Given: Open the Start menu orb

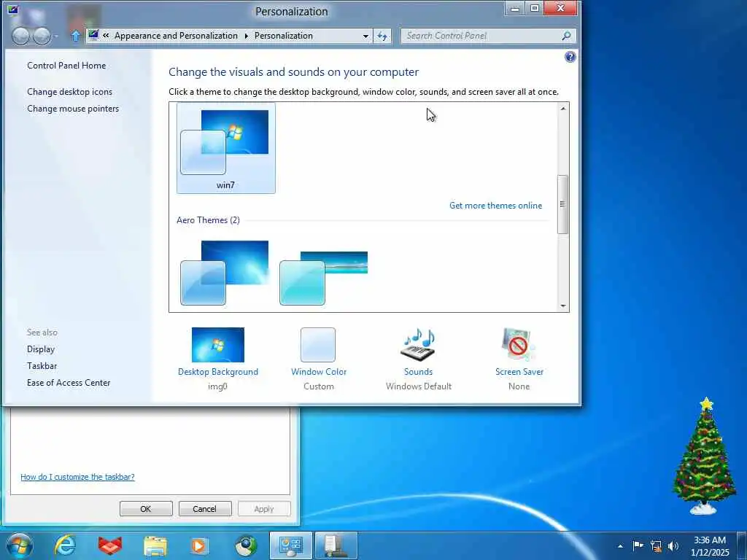Looking at the screenshot, I should click(20, 545).
